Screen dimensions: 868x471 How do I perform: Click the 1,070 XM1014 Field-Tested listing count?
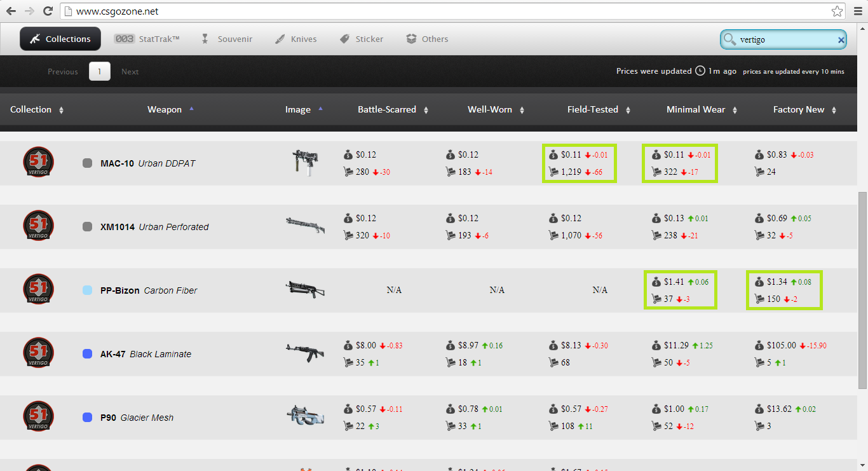point(571,235)
